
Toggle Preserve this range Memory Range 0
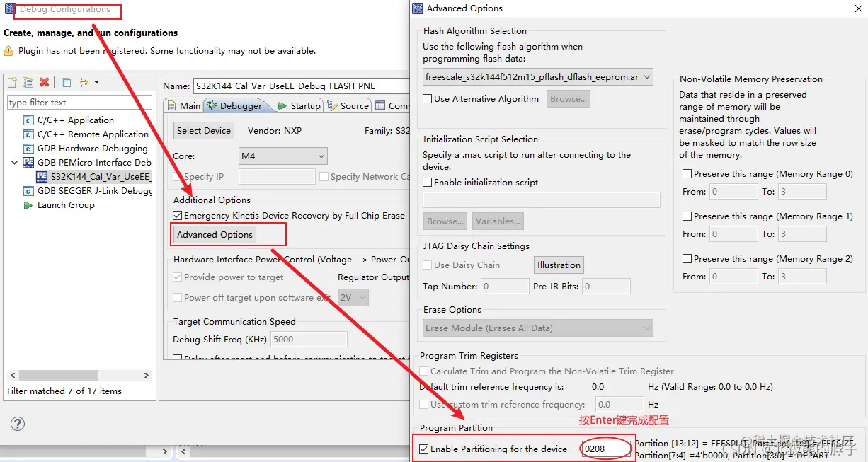687,174
